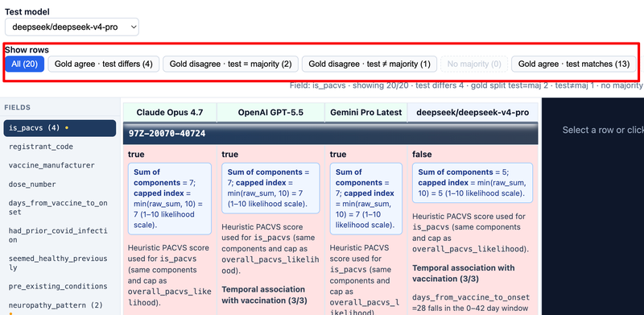Click the Claude Opus sum of components box
This screenshot has height=315, width=644.
tap(170, 199)
